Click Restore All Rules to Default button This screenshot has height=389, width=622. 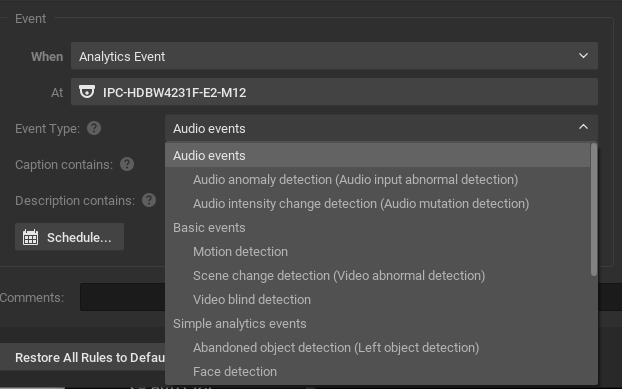click(x=83, y=357)
